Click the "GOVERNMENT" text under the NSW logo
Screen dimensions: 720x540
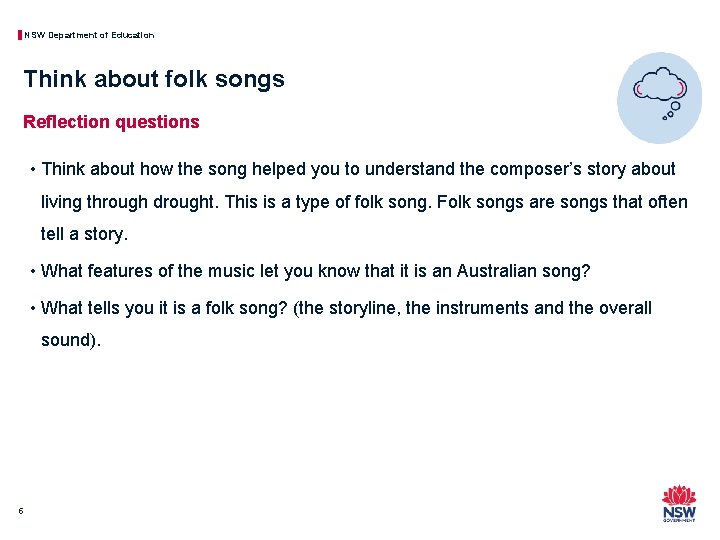tap(679, 522)
